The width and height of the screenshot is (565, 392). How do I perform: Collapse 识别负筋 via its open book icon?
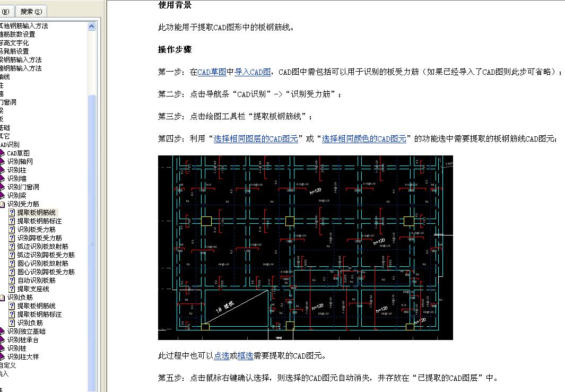click(x=2, y=297)
